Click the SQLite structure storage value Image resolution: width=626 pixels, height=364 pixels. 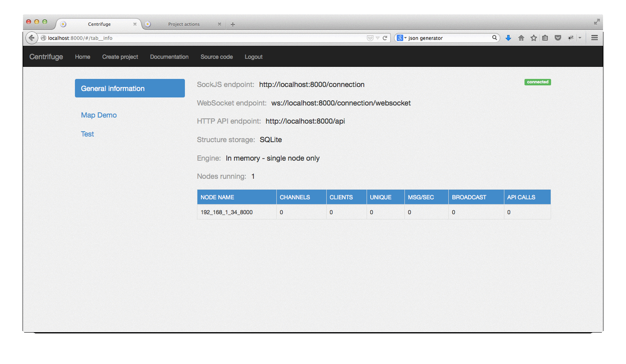pyautogui.click(x=271, y=140)
